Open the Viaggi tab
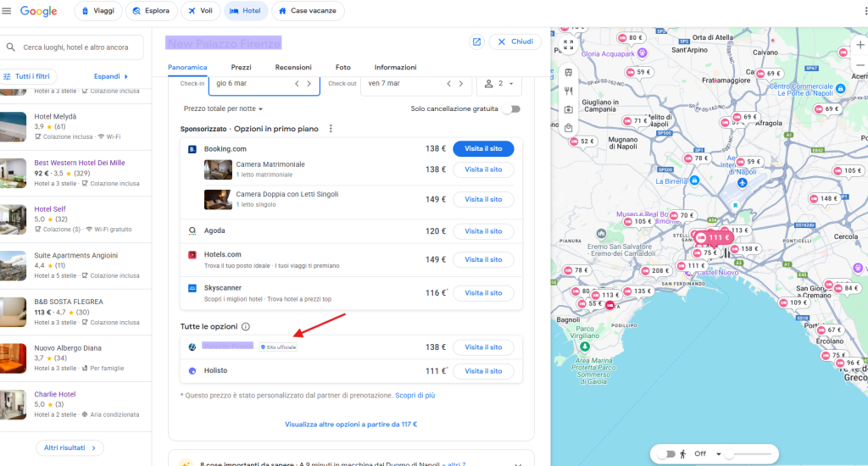Image resolution: width=868 pixels, height=466 pixels. tap(98, 11)
